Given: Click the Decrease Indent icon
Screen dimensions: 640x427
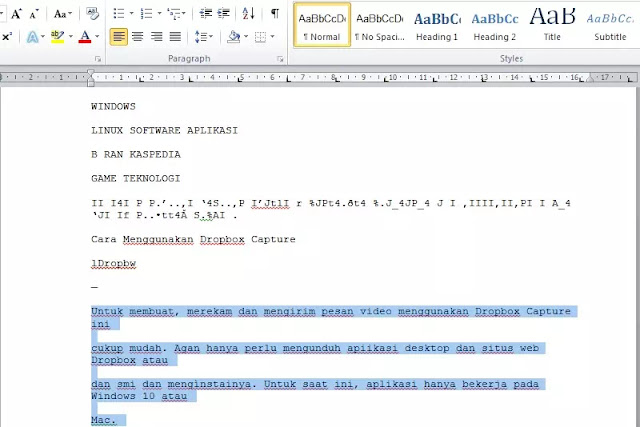Looking at the screenshot, I should click(x=205, y=13).
